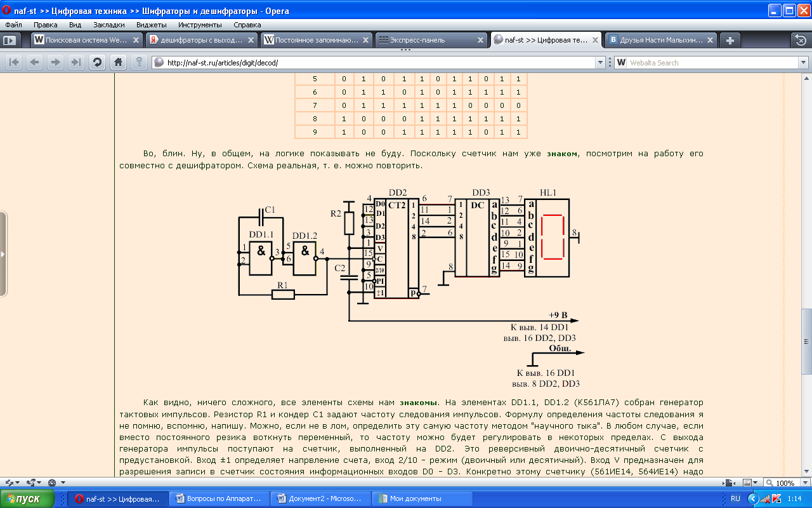Close the 'Экспресс-панель' tab
Screen dimensions: 812x508
pos(481,40)
